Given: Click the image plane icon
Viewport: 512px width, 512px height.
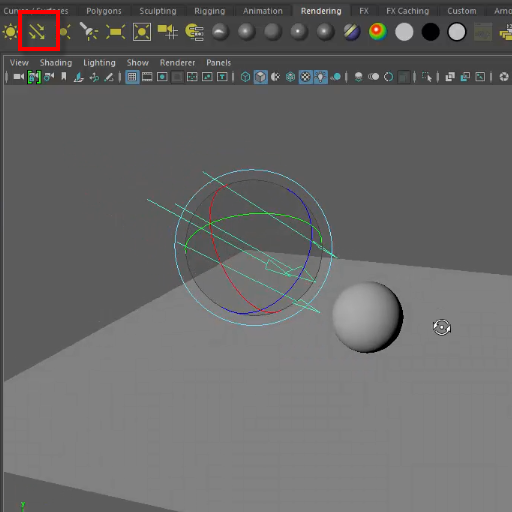Looking at the screenshot, I should pos(79,77).
